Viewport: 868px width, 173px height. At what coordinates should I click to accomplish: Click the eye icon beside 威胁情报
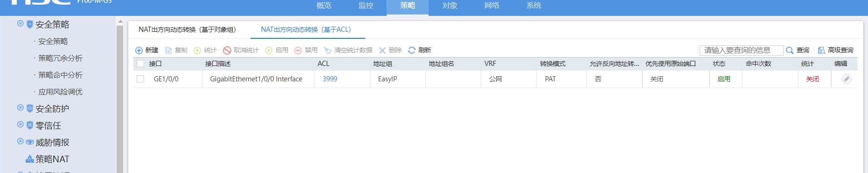pos(30,142)
